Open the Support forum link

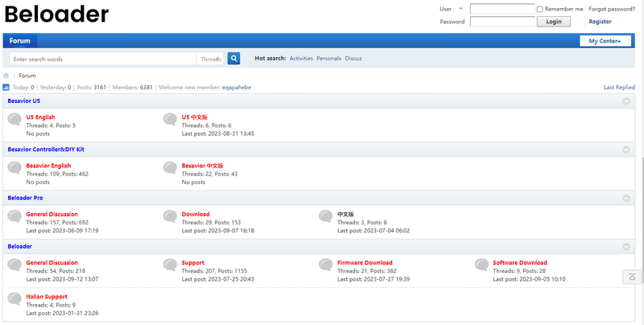pos(193,262)
